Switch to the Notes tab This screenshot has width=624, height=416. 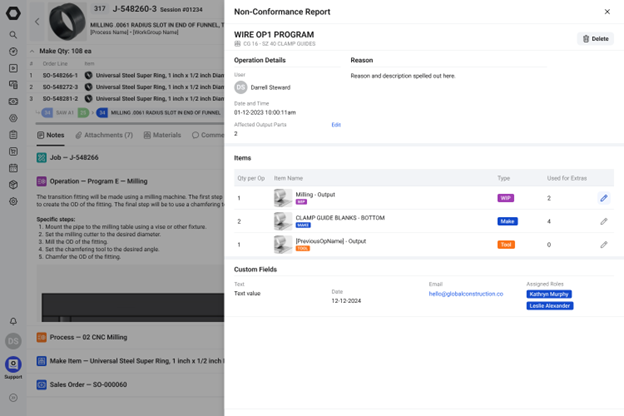[50, 135]
